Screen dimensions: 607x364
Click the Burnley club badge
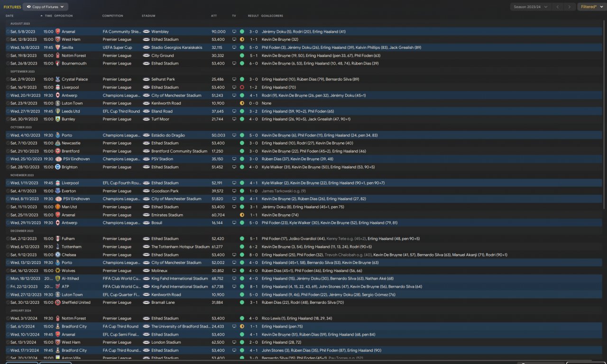coord(58,119)
